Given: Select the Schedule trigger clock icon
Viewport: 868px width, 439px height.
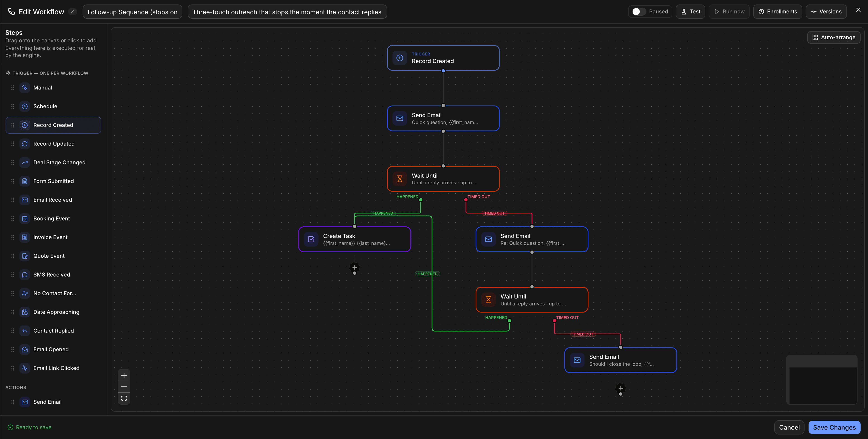Looking at the screenshot, I should point(25,106).
